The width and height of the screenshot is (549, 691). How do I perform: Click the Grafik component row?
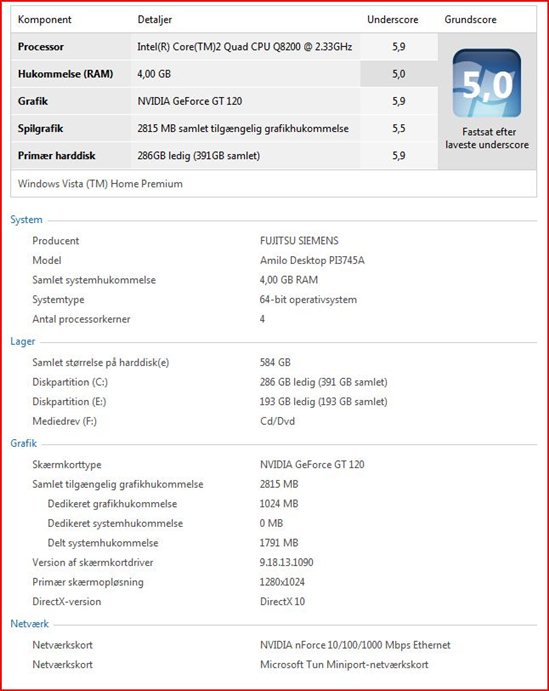(224, 101)
